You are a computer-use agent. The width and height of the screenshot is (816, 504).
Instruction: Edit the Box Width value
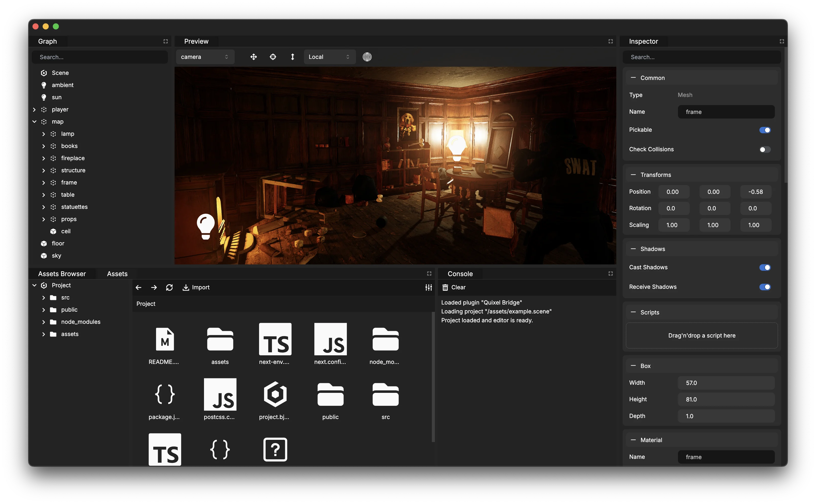point(726,383)
